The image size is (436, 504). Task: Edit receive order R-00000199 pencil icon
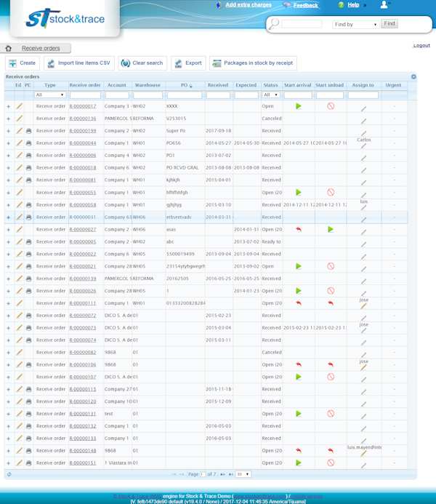click(20, 130)
